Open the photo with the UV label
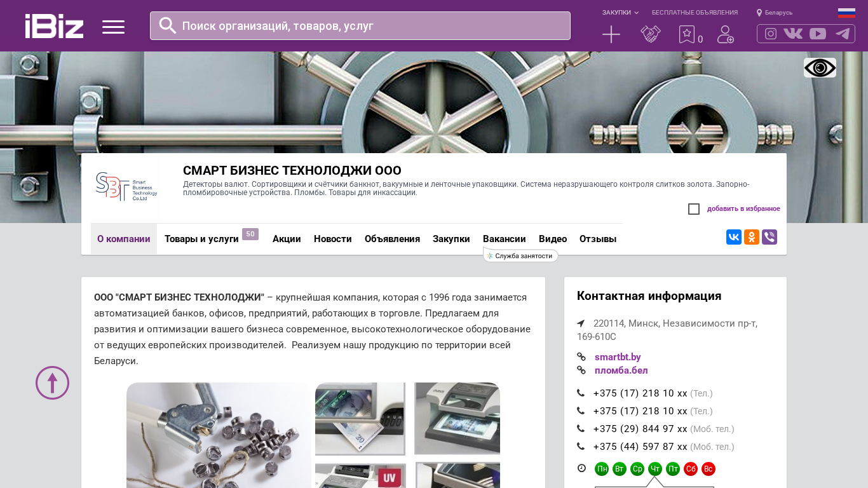This screenshot has height=488, width=868. click(360, 475)
